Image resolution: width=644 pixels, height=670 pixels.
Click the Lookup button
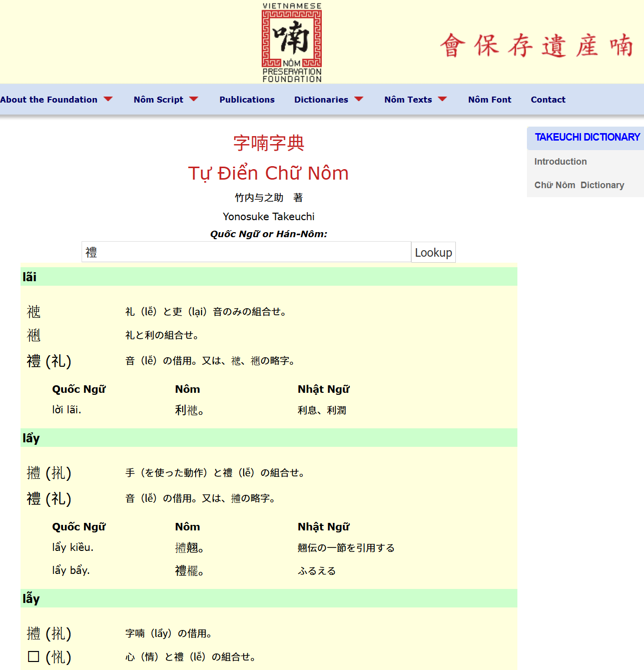(x=433, y=252)
